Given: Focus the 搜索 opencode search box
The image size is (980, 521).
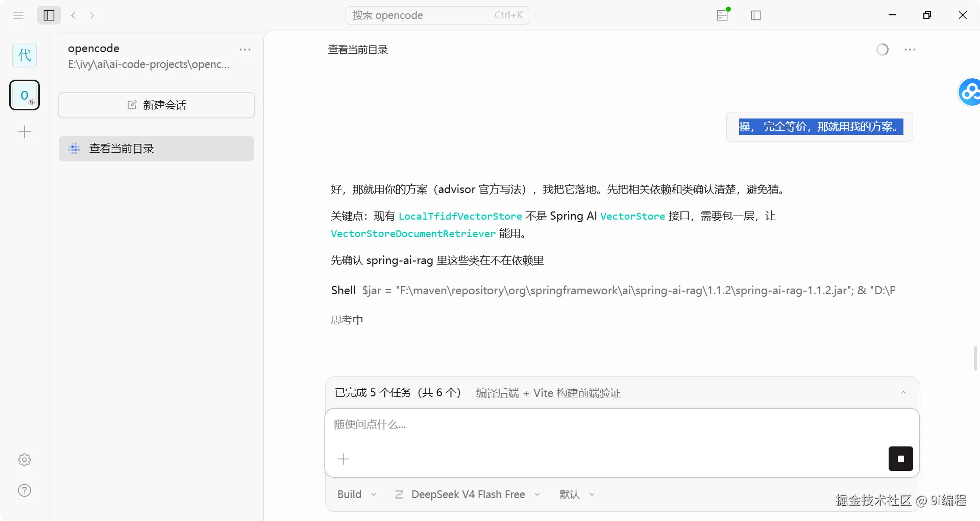Looking at the screenshot, I should pos(437,15).
